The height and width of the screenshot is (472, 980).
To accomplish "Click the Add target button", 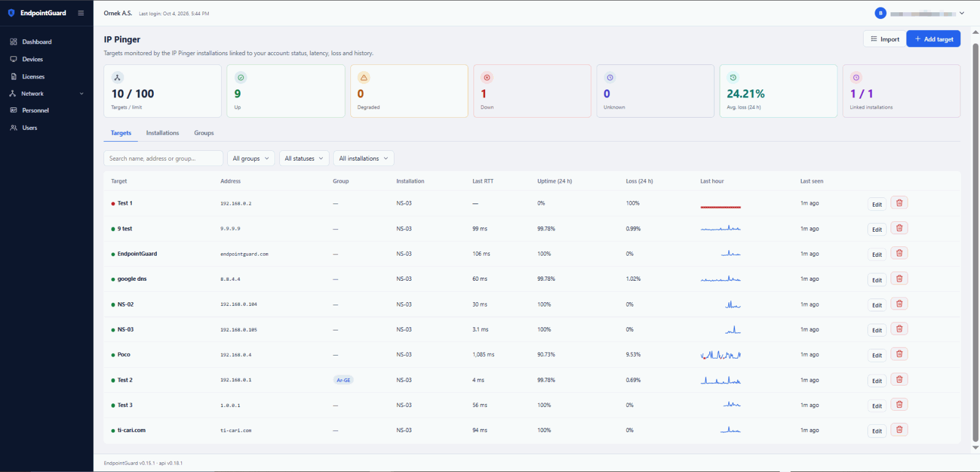I will (933, 39).
